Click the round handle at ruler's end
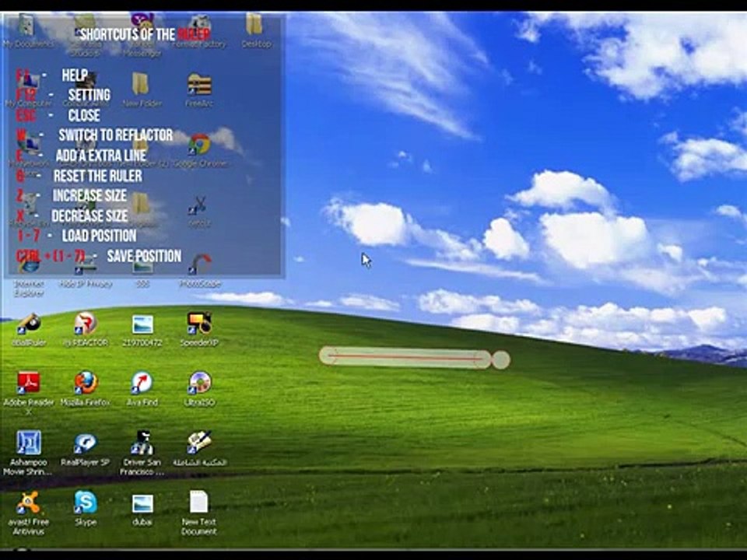Screen dimensions: 747x560 click(500, 359)
